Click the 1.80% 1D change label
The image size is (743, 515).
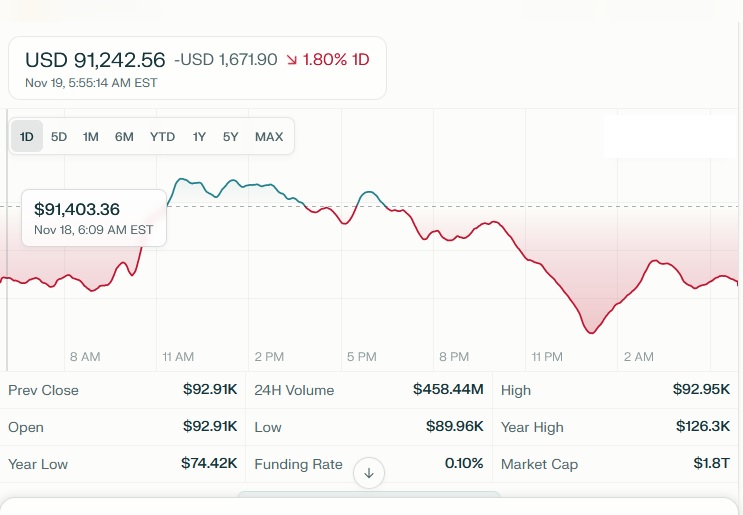[336, 60]
